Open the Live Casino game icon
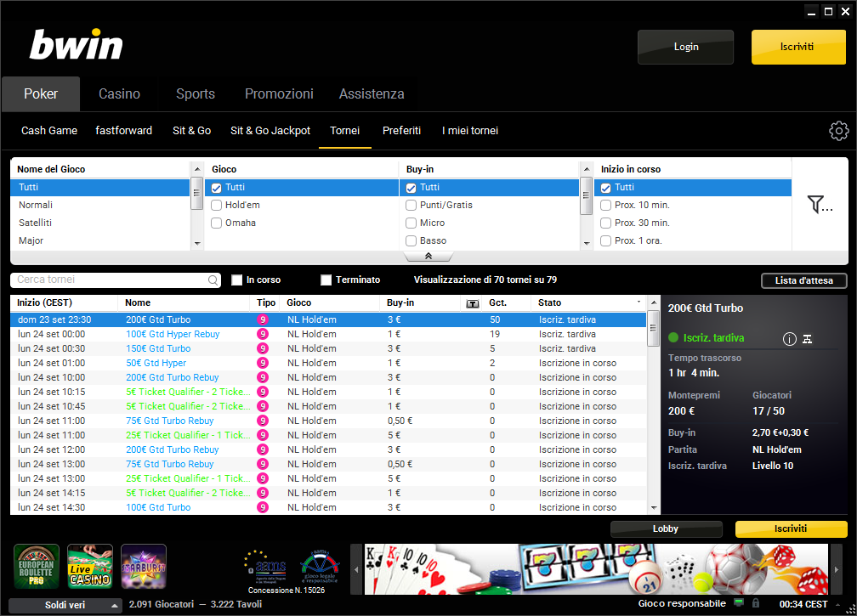The height and width of the screenshot is (616, 857). (90, 566)
